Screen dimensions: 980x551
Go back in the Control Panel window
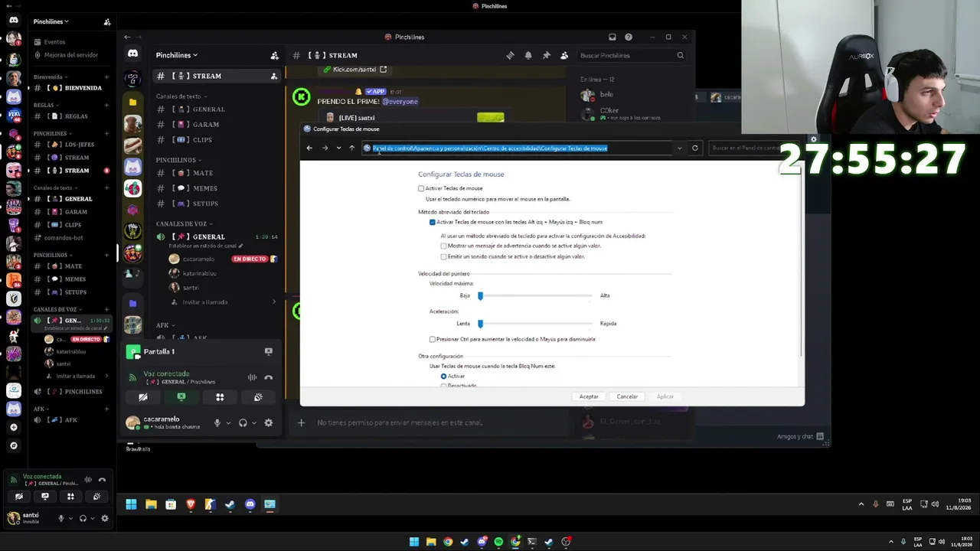coord(309,148)
